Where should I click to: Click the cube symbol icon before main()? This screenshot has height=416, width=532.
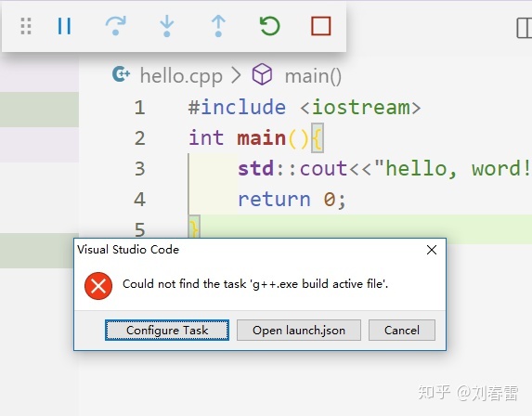[262, 74]
